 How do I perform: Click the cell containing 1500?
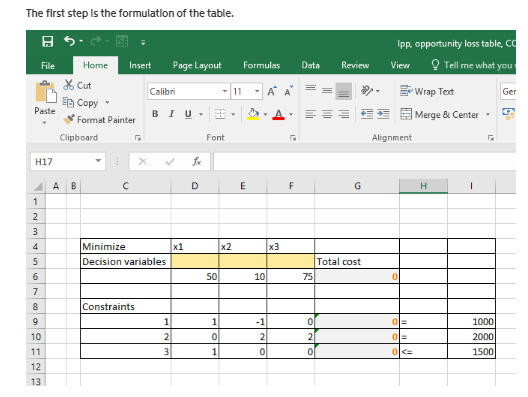click(471, 352)
